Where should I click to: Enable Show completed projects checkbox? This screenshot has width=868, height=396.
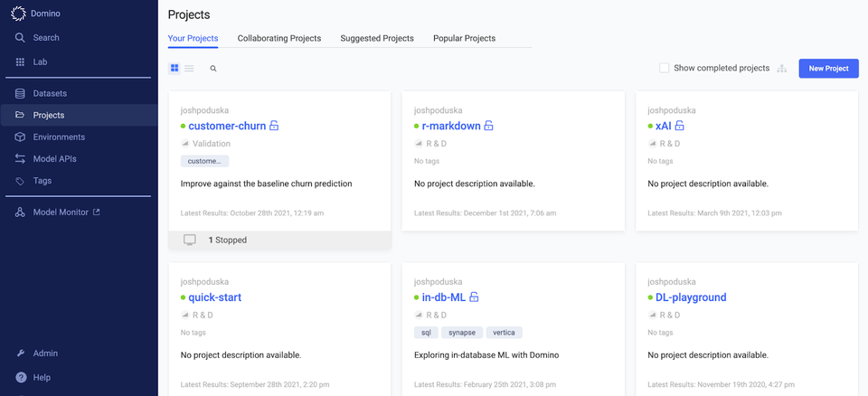665,68
